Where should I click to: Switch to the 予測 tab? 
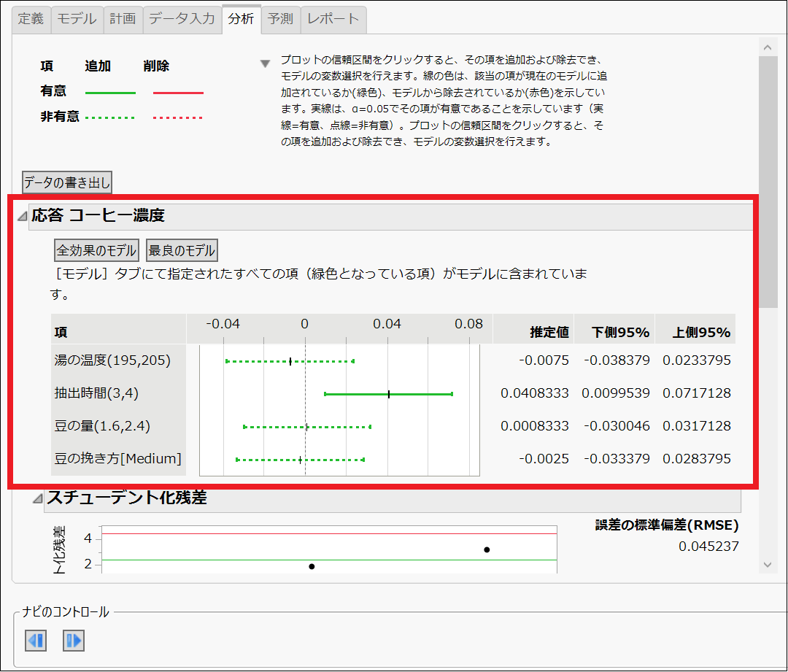tap(280, 20)
